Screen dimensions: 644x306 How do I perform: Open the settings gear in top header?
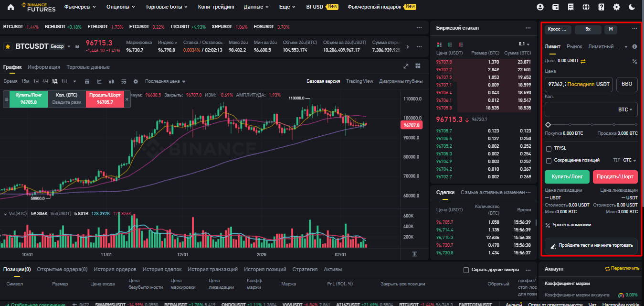coord(616,7)
